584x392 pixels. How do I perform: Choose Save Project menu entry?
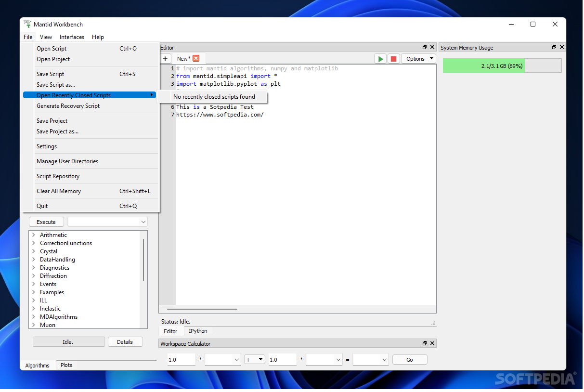coord(90,121)
